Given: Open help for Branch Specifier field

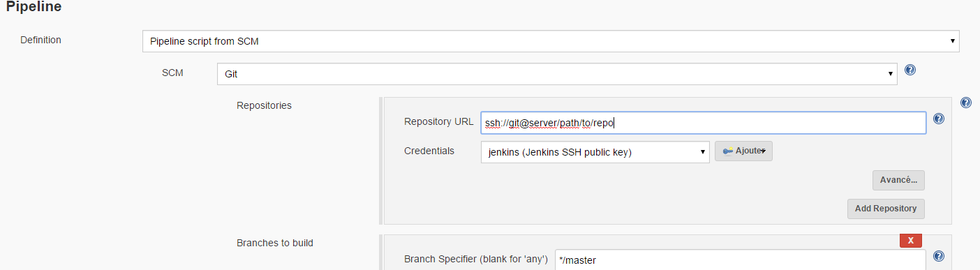Looking at the screenshot, I should 939,256.
